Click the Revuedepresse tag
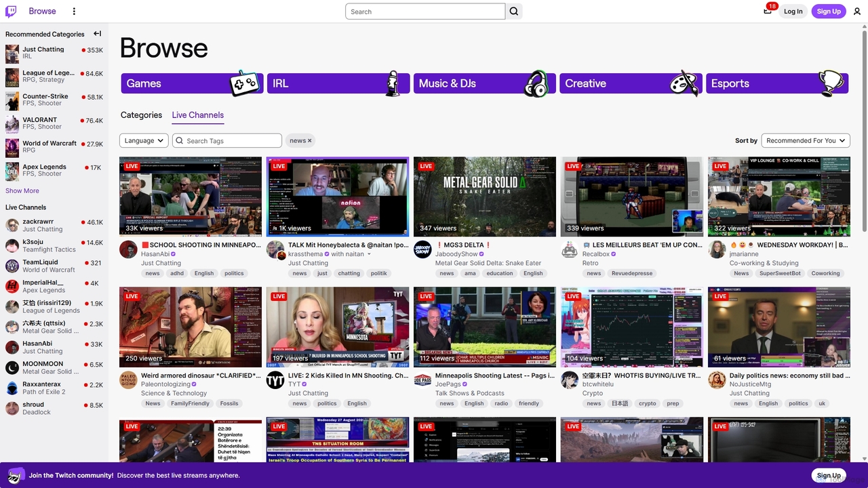The height and width of the screenshot is (488, 868). 632,273
